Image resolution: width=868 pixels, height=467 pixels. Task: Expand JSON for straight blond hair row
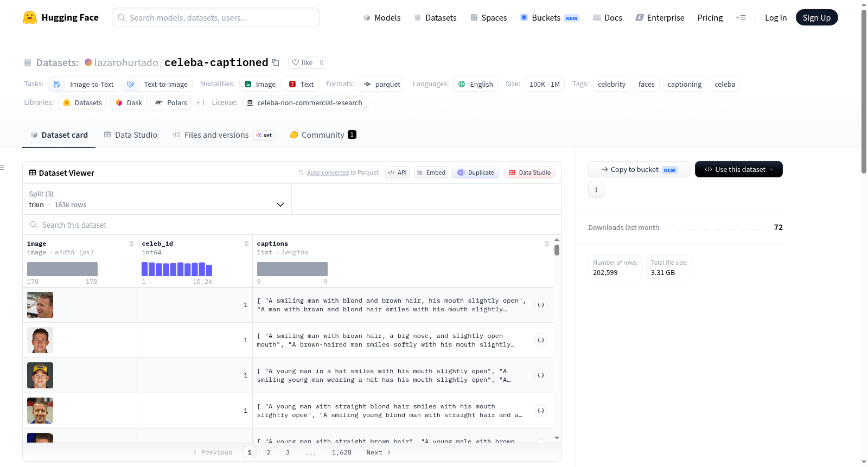541,411
